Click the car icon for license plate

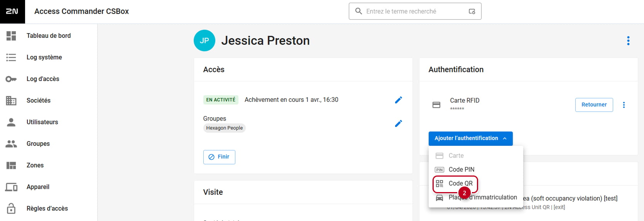tap(439, 198)
